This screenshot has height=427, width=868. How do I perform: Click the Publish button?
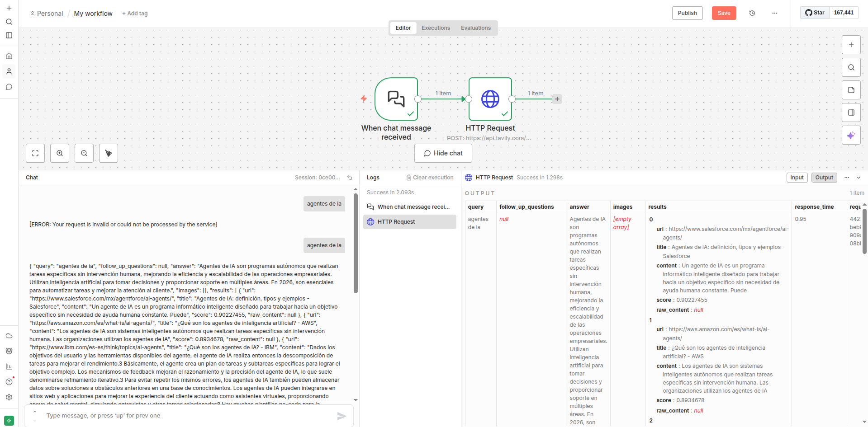[687, 13]
